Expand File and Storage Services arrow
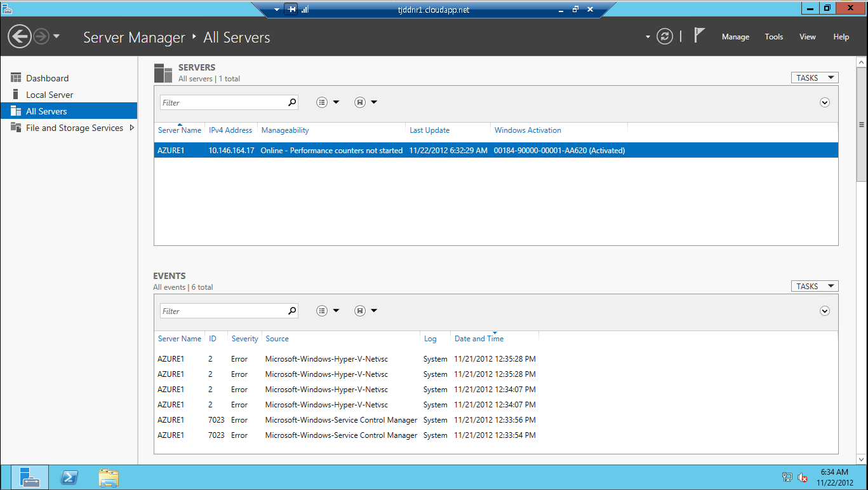Viewport: 868px width, 490px height. point(131,128)
